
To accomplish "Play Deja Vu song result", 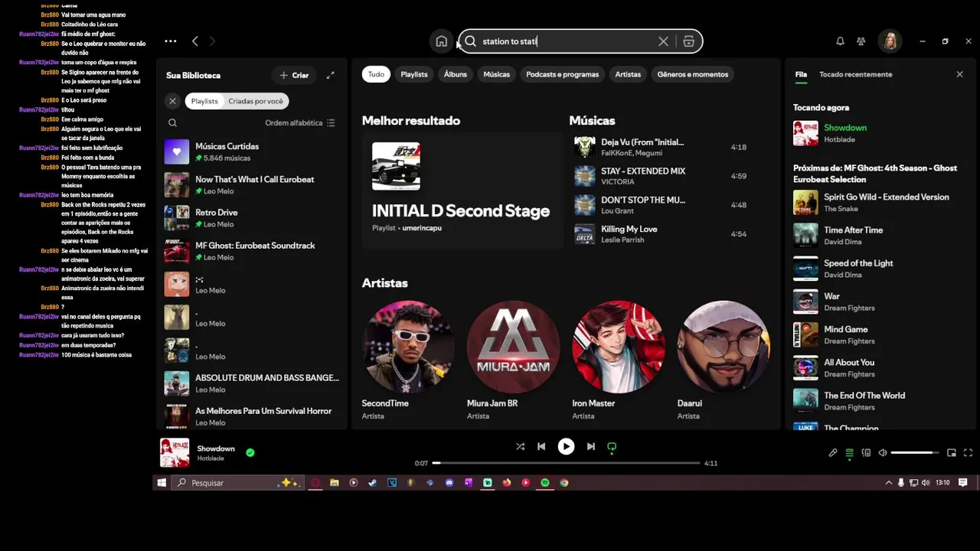I will 661,147.
